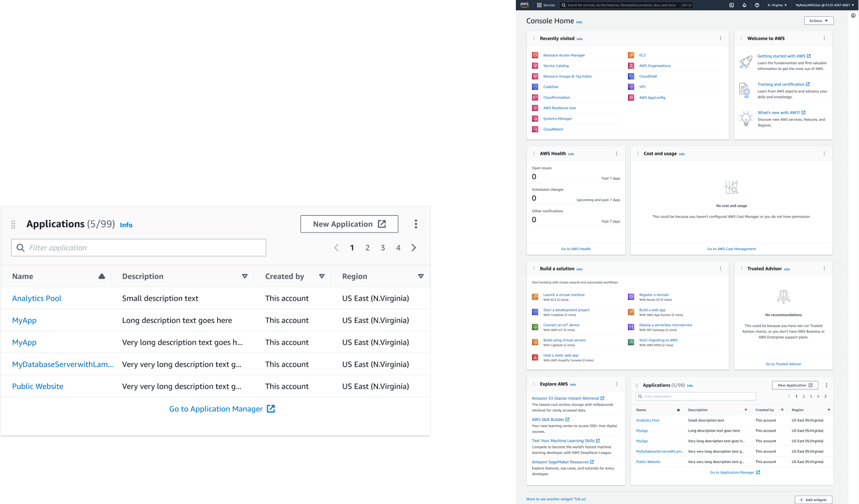This screenshot has height=504, width=859.
Task: Open the Analytics Pool application in the enlarged table
Action: click(37, 298)
